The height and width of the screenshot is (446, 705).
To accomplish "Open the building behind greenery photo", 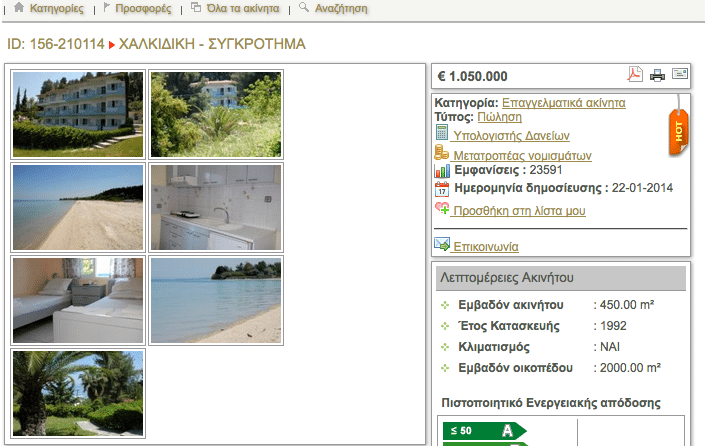I will click(x=216, y=115).
